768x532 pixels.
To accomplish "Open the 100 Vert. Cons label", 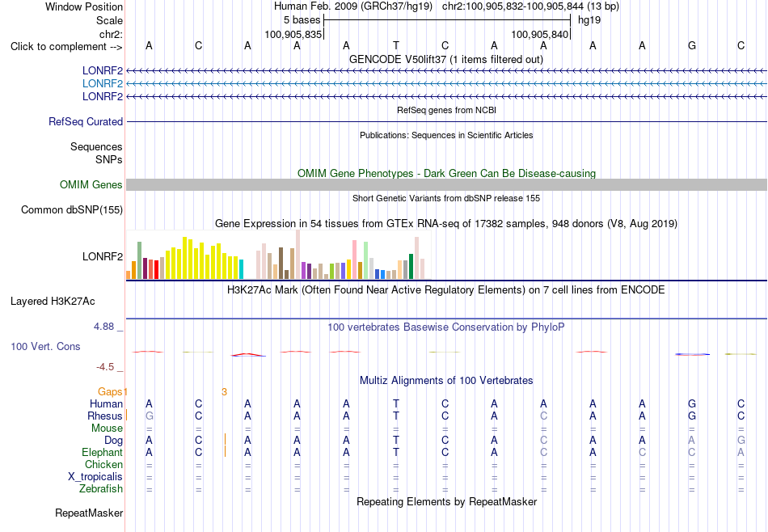I will (45, 346).
